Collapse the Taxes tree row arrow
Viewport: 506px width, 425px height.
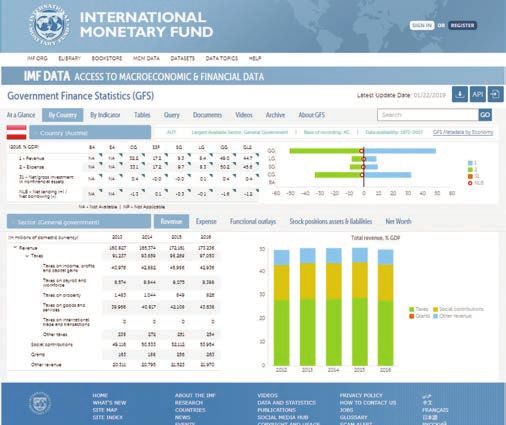tap(27, 256)
